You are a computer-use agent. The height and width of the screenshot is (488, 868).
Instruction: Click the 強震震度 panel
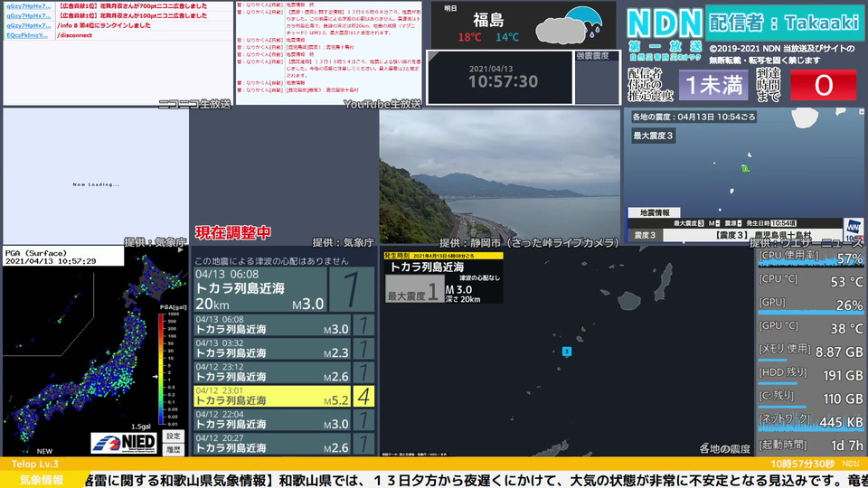click(x=597, y=78)
